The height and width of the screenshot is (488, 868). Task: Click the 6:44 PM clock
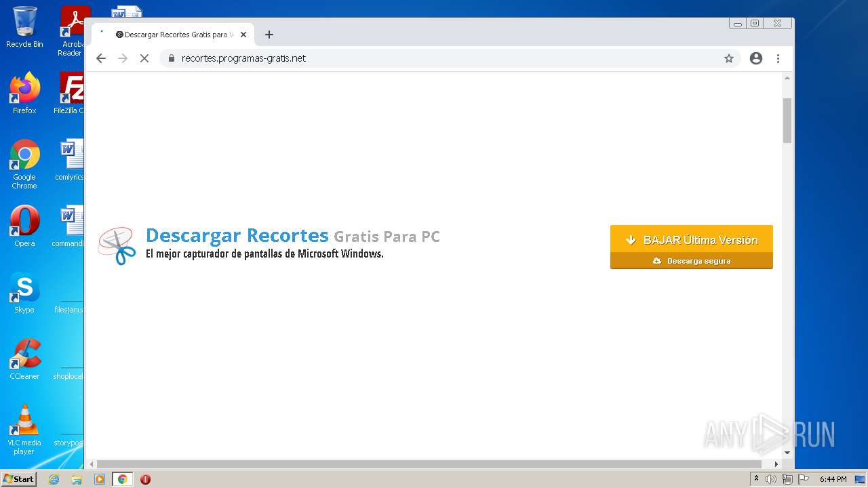(x=833, y=479)
